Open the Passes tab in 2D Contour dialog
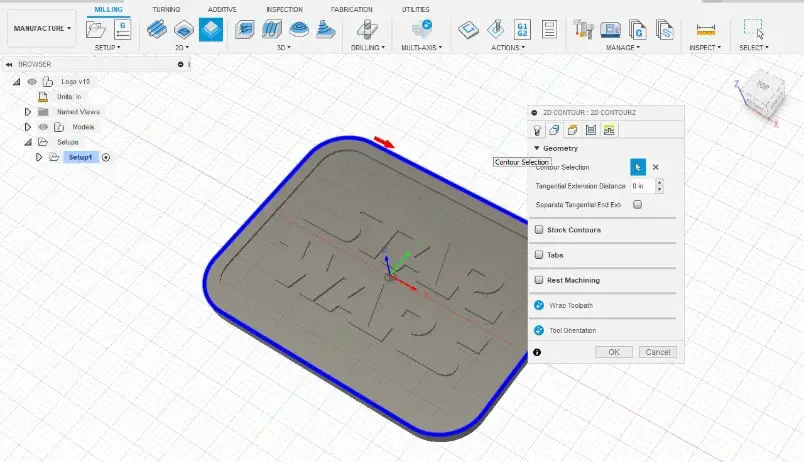Image resolution: width=804 pixels, height=462 pixels. point(591,130)
